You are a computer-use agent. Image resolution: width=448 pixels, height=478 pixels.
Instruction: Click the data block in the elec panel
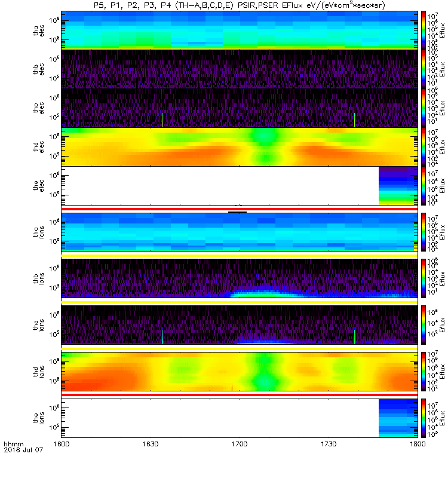click(x=398, y=186)
